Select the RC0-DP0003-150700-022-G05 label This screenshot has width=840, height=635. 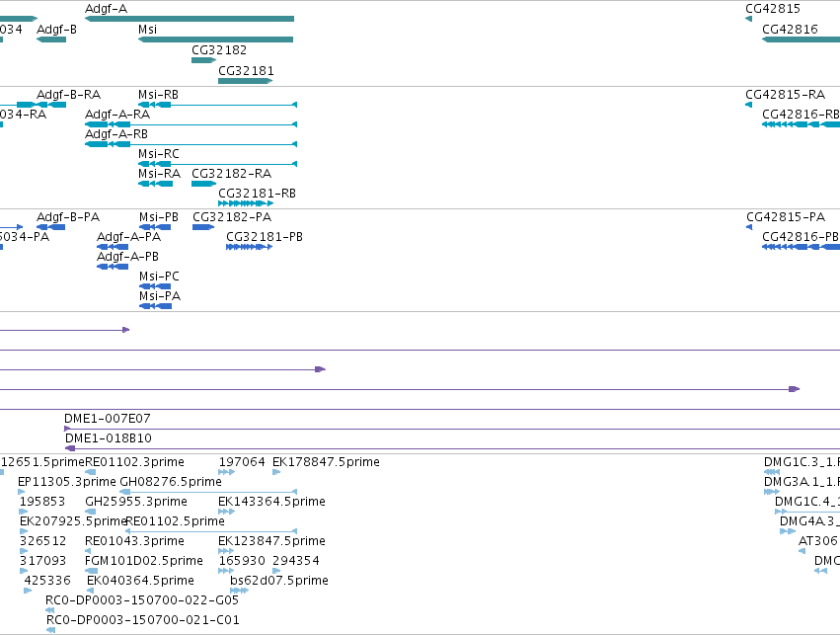point(142,601)
